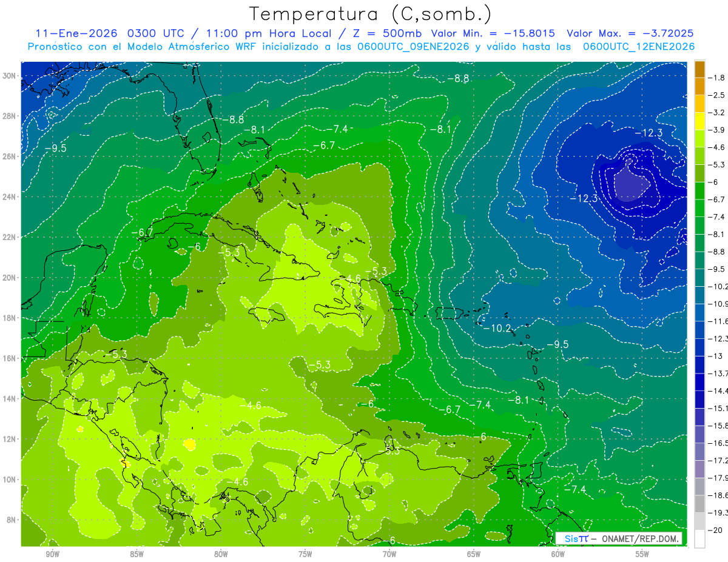Click 'Valor Min. = -15.8015'
This screenshot has height=562, width=728.
(493, 33)
